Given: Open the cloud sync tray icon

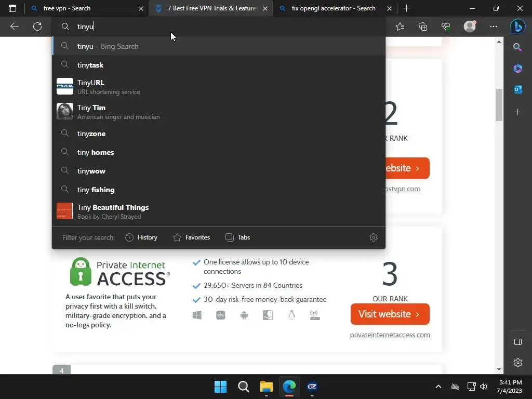Looking at the screenshot, I should tap(455, 387).
